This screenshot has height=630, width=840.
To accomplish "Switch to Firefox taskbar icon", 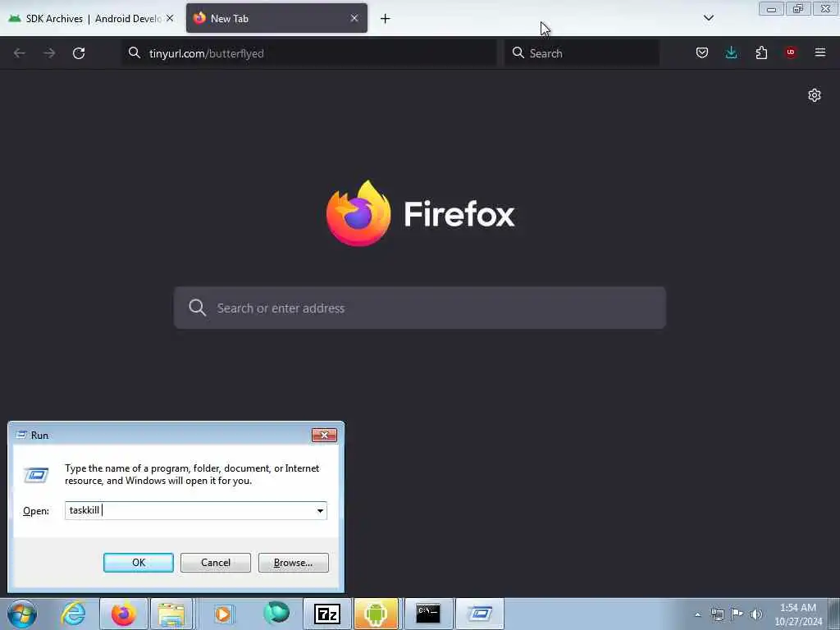I will coord(123,614).
